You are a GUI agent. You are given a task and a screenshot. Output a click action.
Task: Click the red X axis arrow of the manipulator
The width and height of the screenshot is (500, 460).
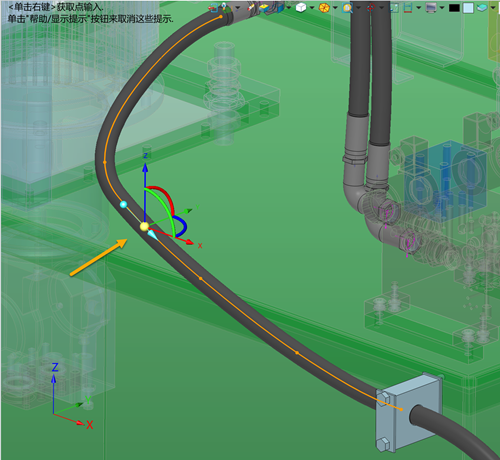click(x=189, y=242)
